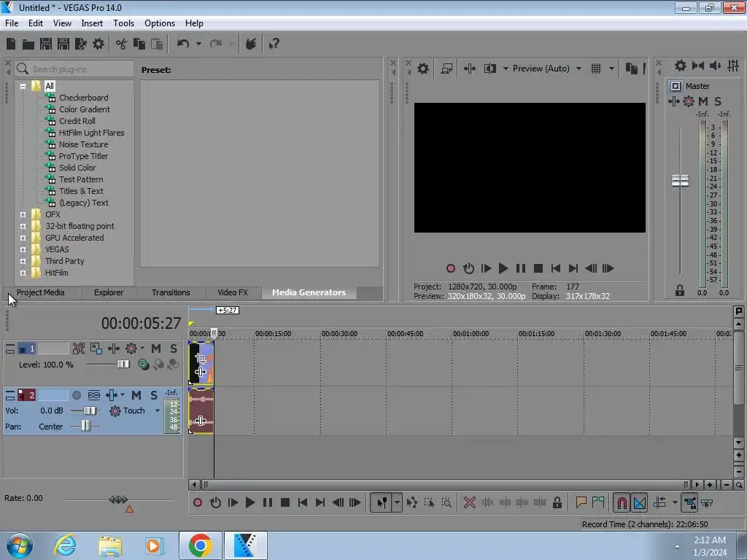Open the Edit tool selector dropdown arrow
This screenshot has height=560, width=747.
(x=397, y=502)
